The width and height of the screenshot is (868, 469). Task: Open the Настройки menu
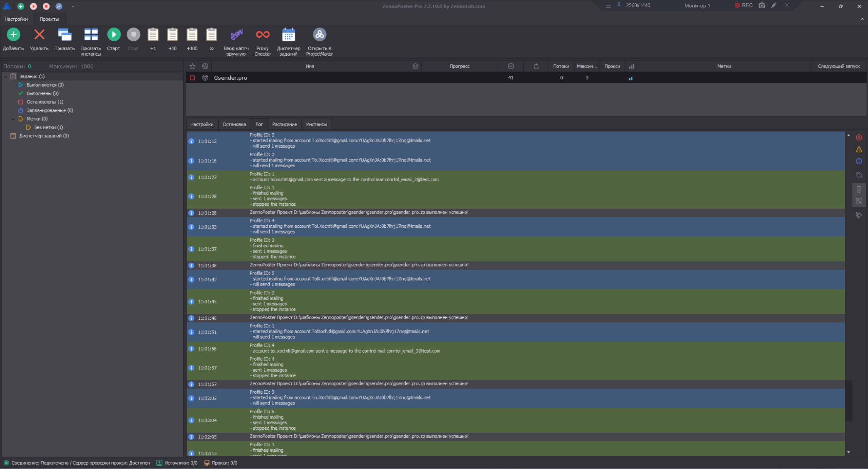tap(16, 19)
